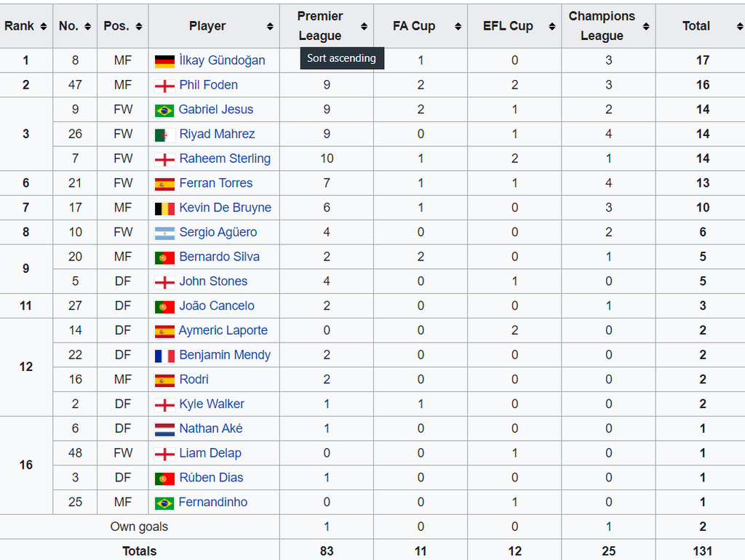The height and width of the screenshot is (560, 745).
Task: Click the Belgian flag next to Kevin De Bruyne
Action: [x=164, y=209]
